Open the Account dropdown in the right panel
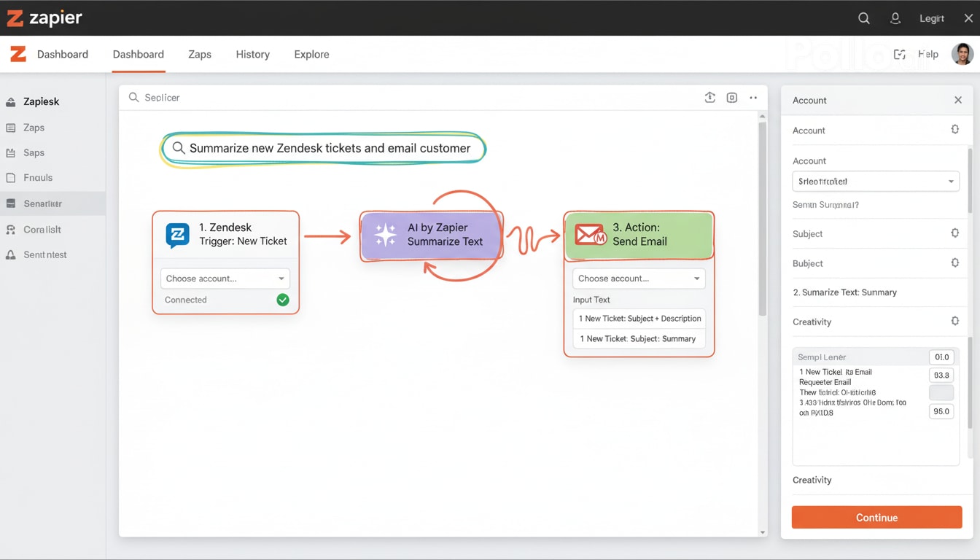 [x=876, y=181]
